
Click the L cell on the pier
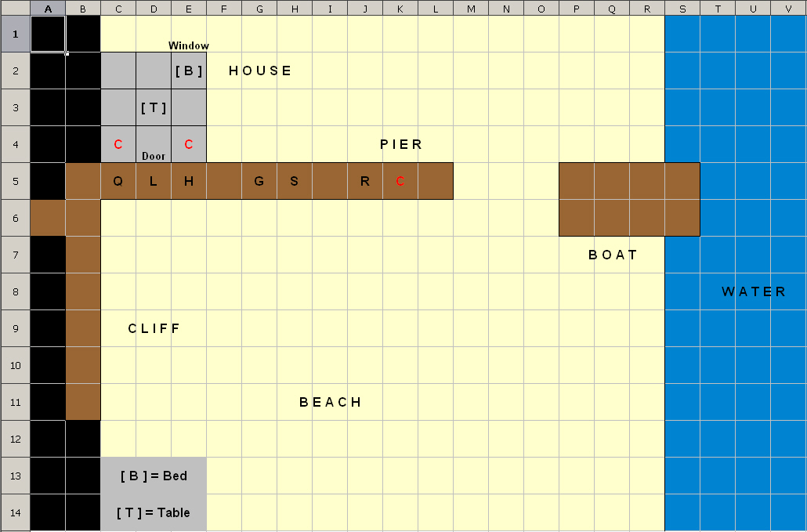pyautogui.click(x=154, y=181)
